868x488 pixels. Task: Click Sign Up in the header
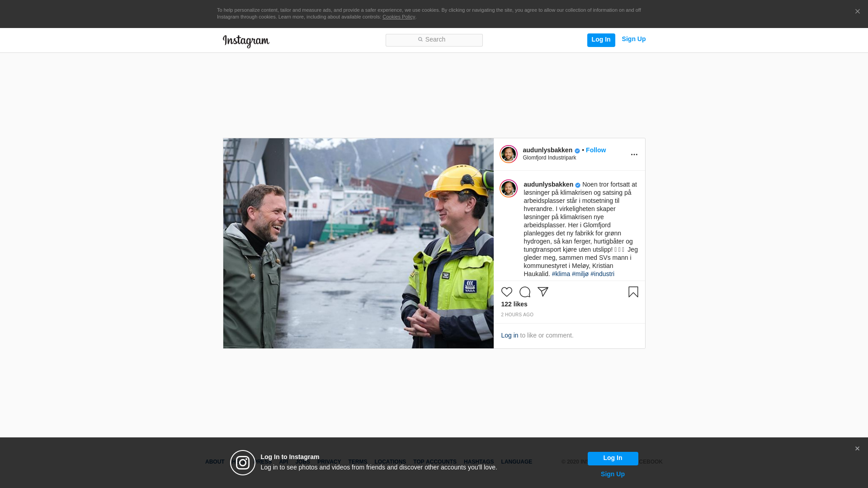click(x=633, y=39)
